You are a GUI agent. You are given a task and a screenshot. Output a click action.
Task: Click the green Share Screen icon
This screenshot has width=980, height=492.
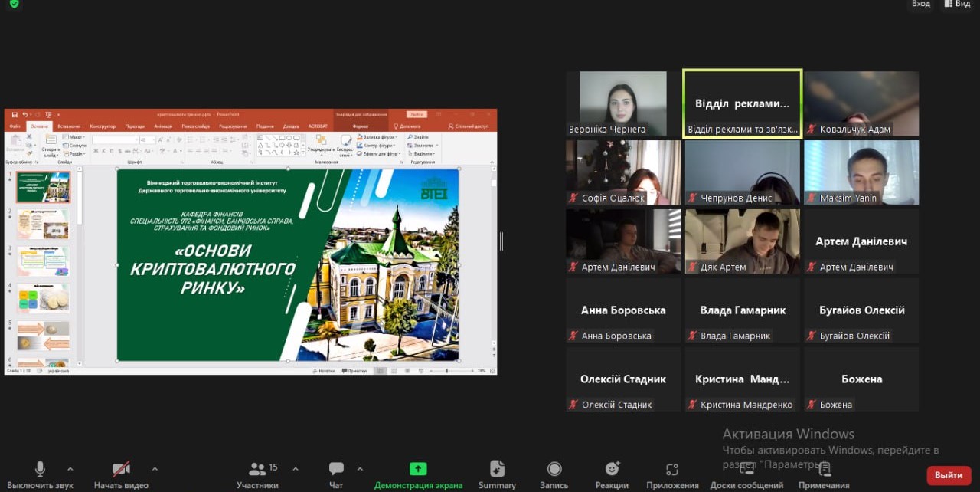(x=418, y=469)
